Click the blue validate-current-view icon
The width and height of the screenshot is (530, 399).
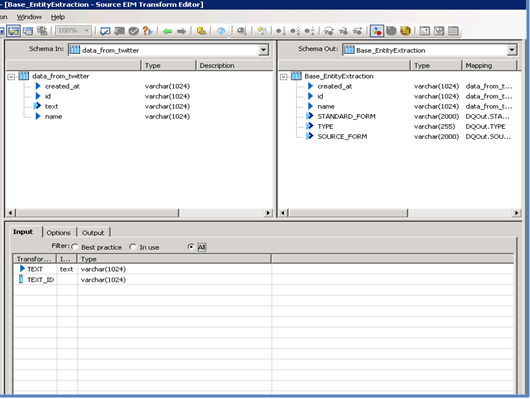(x=105, y=31)
